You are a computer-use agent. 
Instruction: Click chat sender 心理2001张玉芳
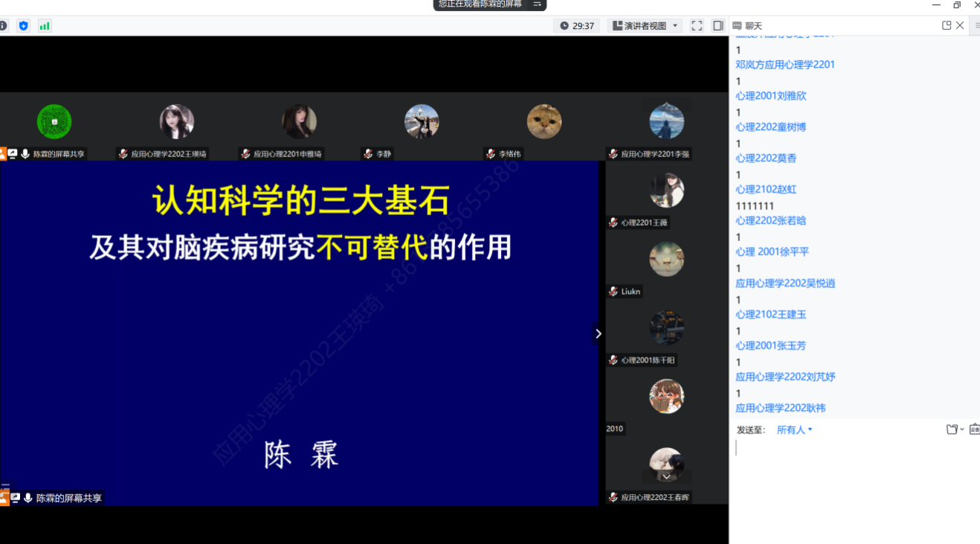[771, 346]
